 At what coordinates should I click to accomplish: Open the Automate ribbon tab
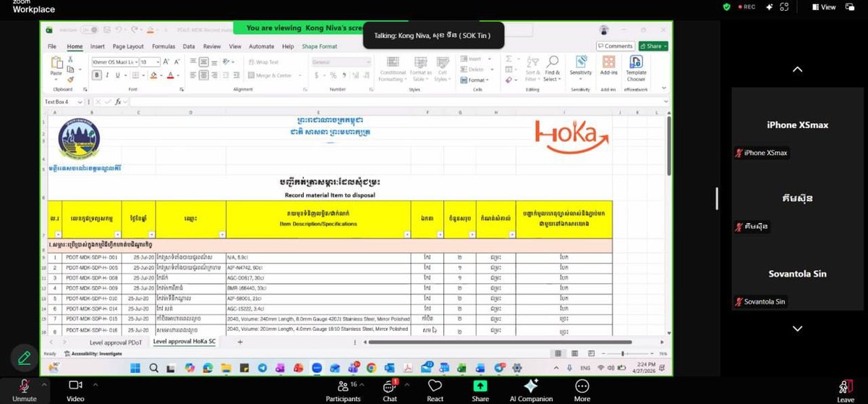pos(261,46)
